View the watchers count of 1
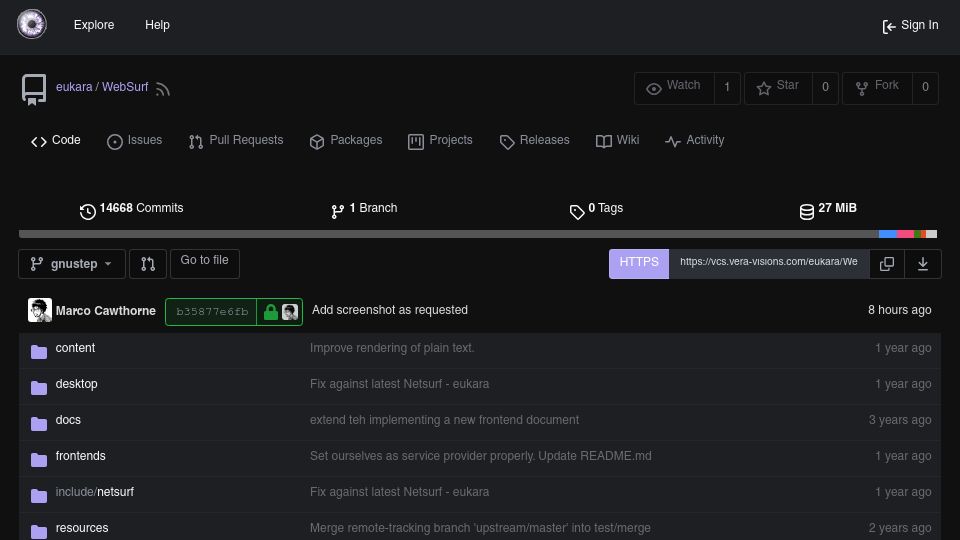Screen dimensions: 960x540 (727, 88)
